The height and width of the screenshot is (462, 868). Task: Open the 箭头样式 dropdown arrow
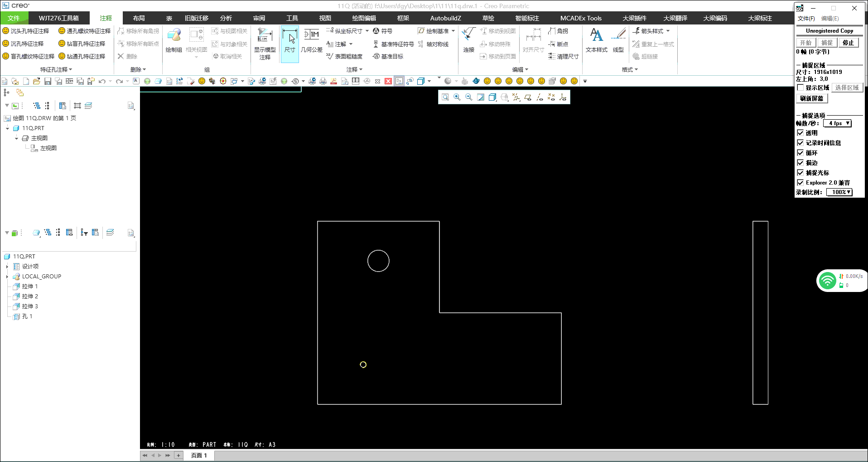click(668, 31)
